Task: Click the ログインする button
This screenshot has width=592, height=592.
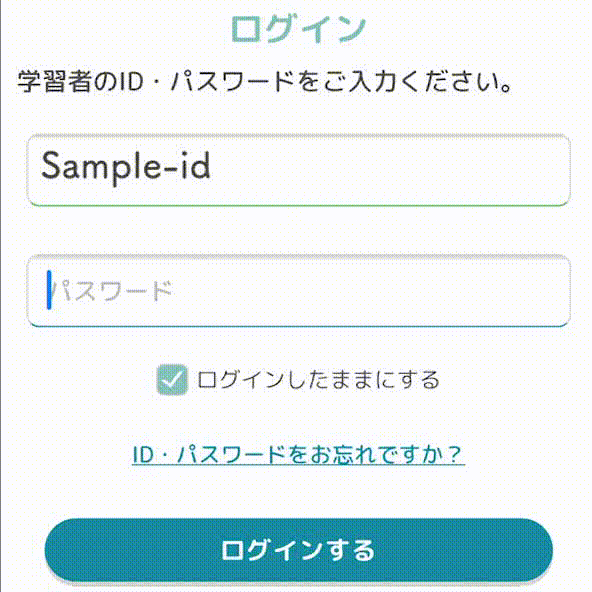Action: (299, 550)
